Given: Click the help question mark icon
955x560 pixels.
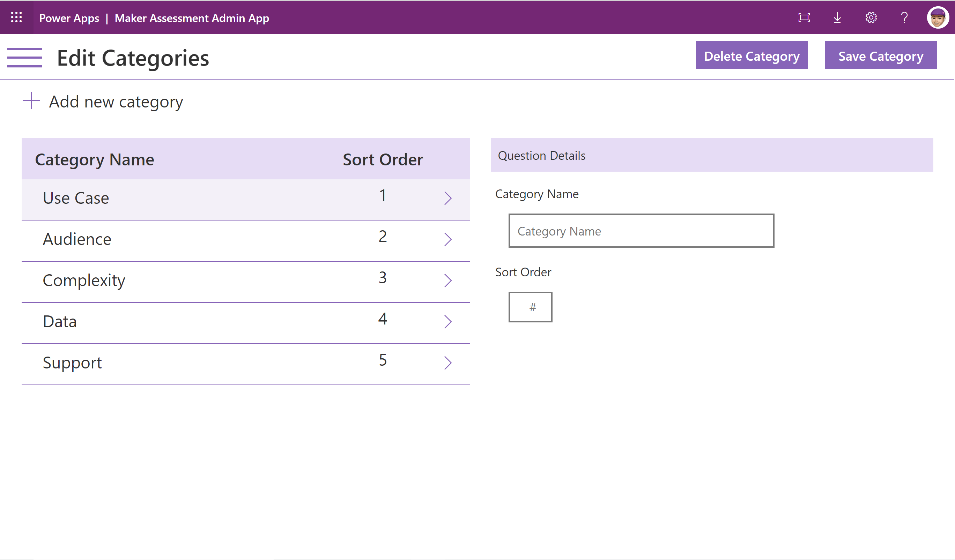Looking at the screenshot, I should tap(904, 17).
